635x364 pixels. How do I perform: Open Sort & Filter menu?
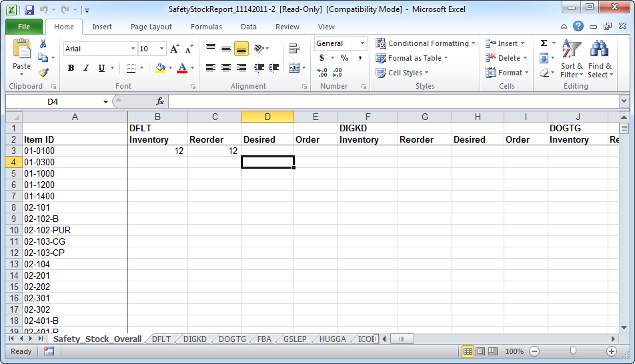pyautogui.click(x=572, y=59)
